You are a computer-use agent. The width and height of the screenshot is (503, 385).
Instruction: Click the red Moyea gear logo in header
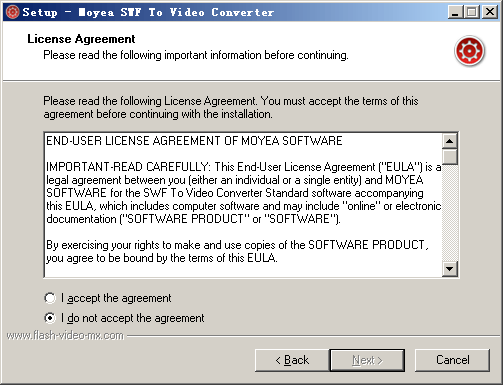(469, 51)
